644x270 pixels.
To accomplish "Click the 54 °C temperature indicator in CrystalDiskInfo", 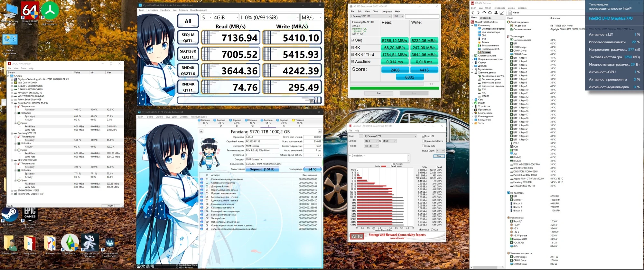I will [x=312, y=169].
